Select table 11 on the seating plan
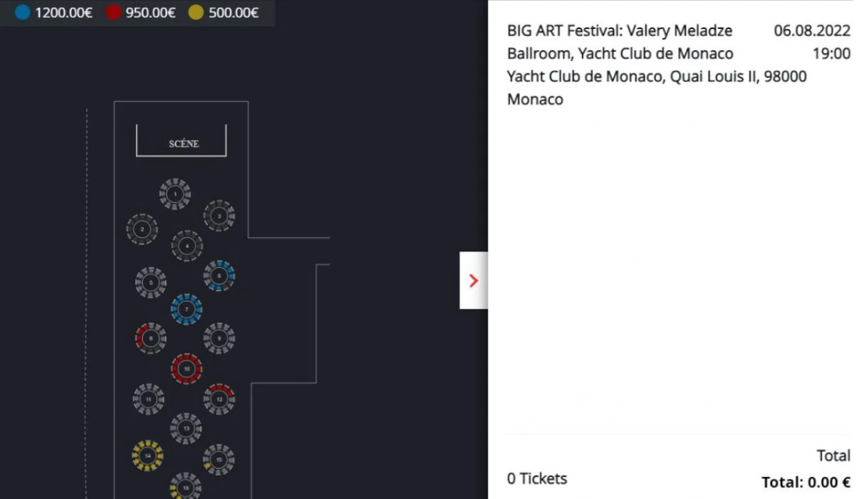868x499 pixels. (148, 399)
